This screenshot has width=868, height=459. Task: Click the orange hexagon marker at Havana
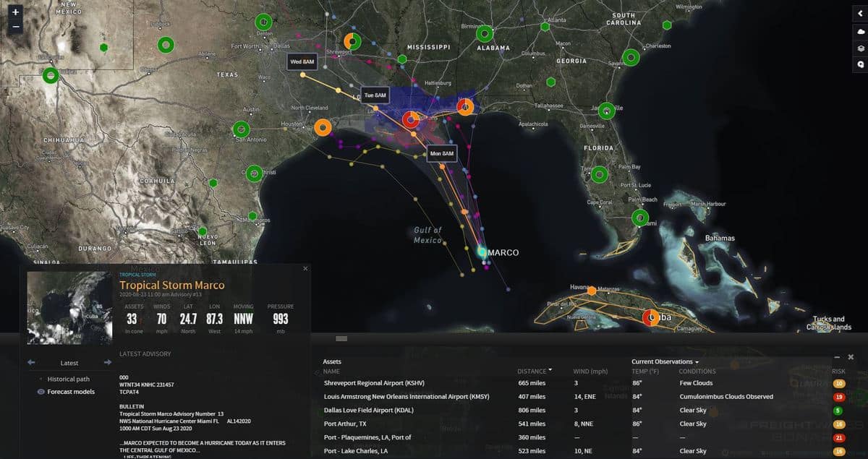coord(592,291)
